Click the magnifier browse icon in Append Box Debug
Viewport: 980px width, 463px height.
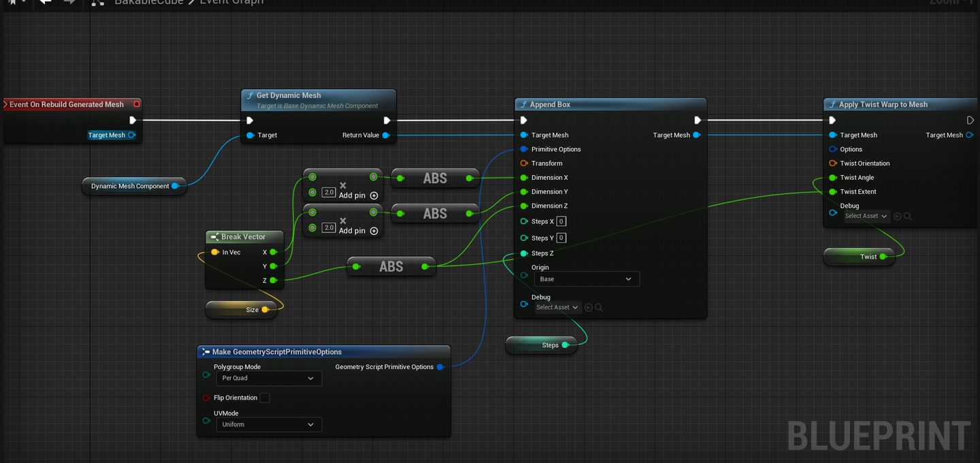coord(599,308)
